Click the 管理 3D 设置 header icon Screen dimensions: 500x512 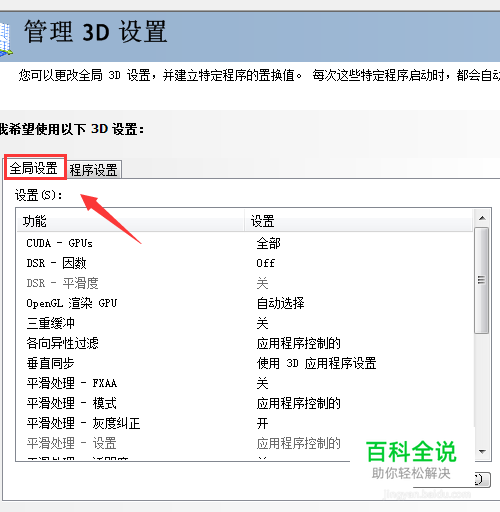[x=6, y=38]
